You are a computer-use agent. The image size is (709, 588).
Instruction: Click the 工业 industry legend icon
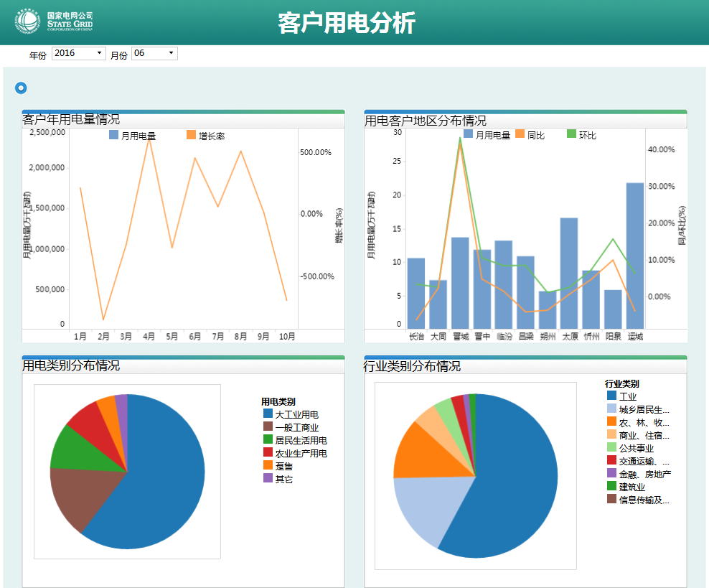point(611,396)
